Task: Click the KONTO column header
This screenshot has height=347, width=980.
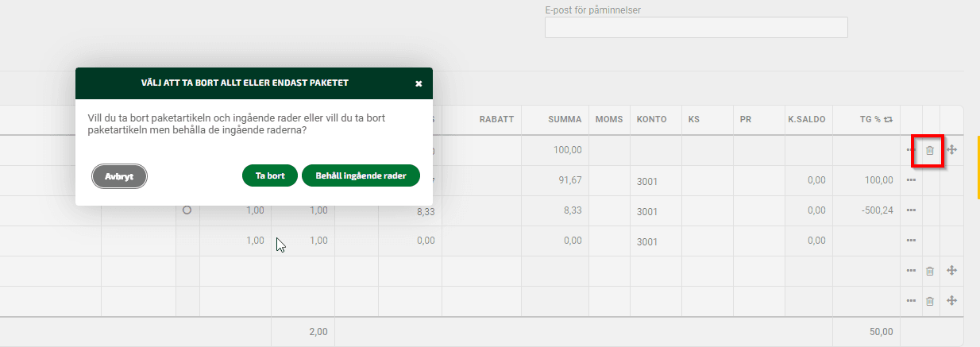Action: tap(651, 119)
